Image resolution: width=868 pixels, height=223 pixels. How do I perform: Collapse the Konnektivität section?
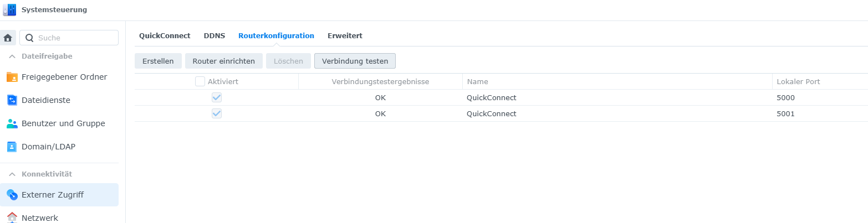point(12,174)
